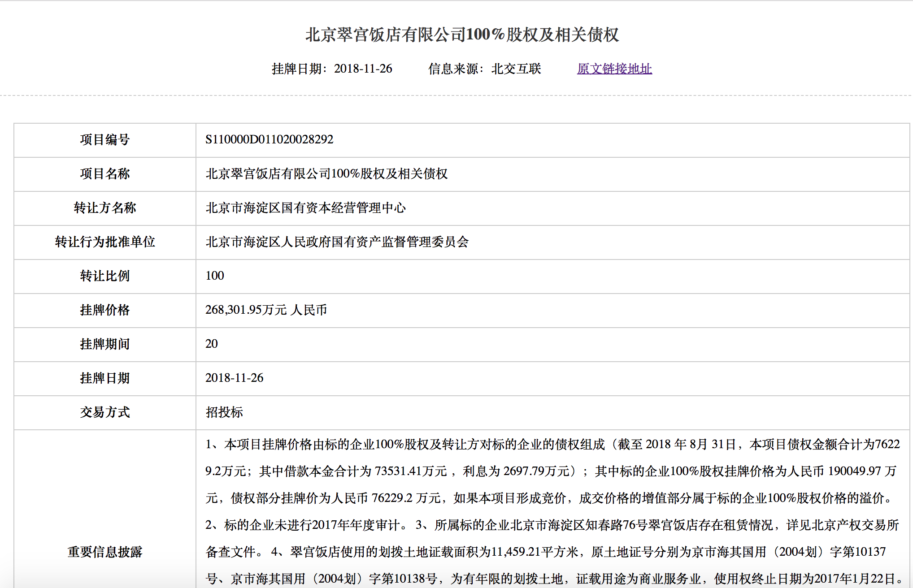The width and height of the screenshot is (913, 588).
Task: Click the 项目名称 label cell
Action: (105, 174)
